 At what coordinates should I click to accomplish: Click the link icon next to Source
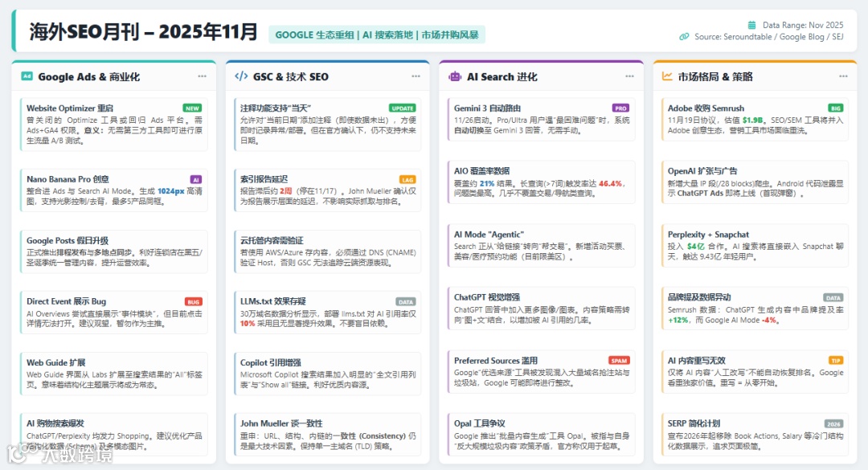click(684, 36)
